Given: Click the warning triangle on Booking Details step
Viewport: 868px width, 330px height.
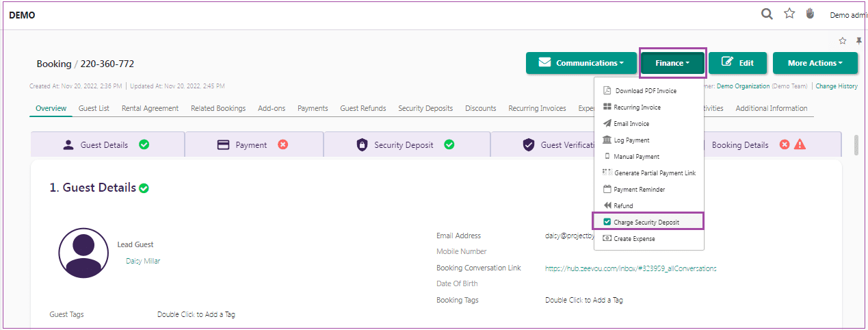Looking at the screenshot, I should coord(800,144).
